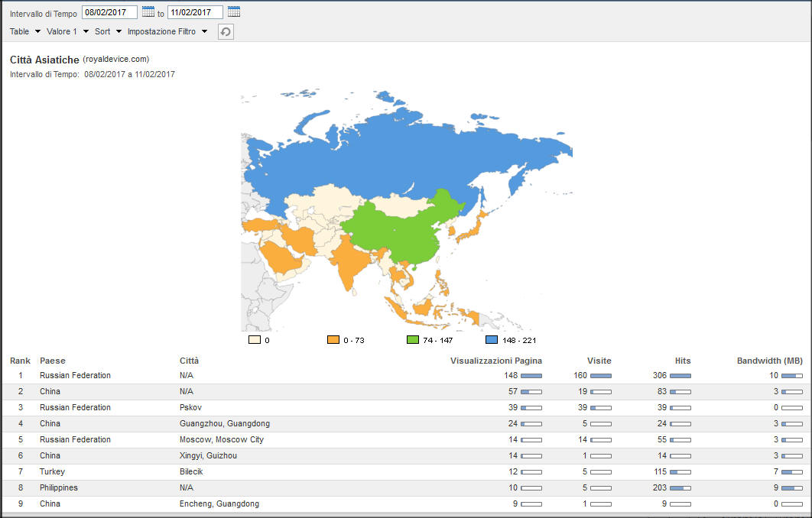Select the Xingyi, Guizhou cell
812x518 pixels.
208,455
